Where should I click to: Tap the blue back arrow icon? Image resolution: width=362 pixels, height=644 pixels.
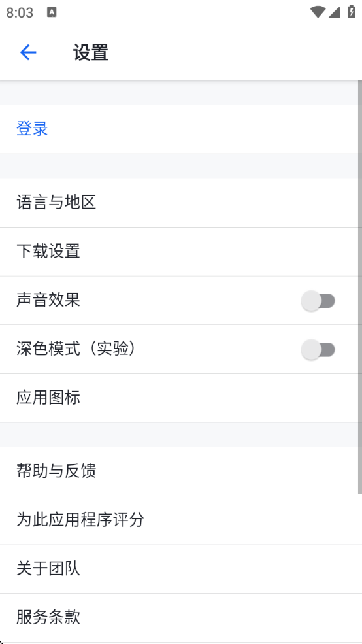tap(28, 52)
